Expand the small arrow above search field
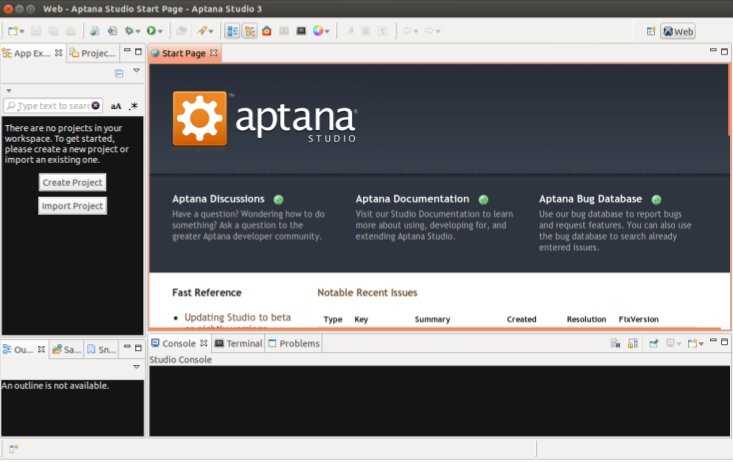Viewport: 733px width, 462px height. (9, 91)
